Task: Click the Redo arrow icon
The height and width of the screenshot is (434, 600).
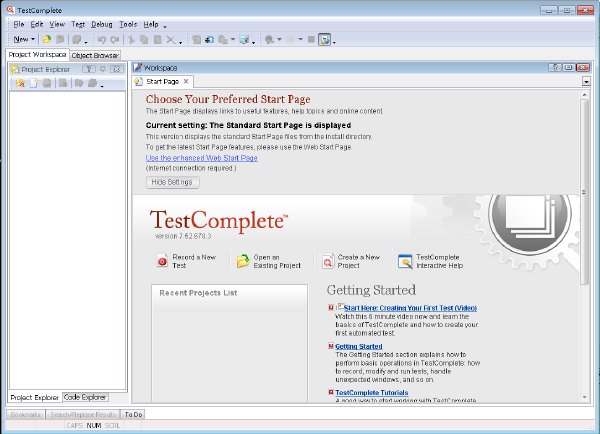Action: 114,39
